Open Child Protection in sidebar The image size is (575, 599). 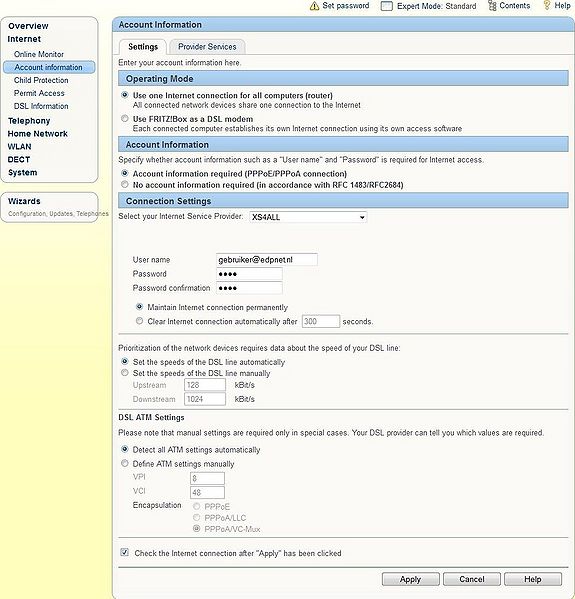[x=41, y=80]
